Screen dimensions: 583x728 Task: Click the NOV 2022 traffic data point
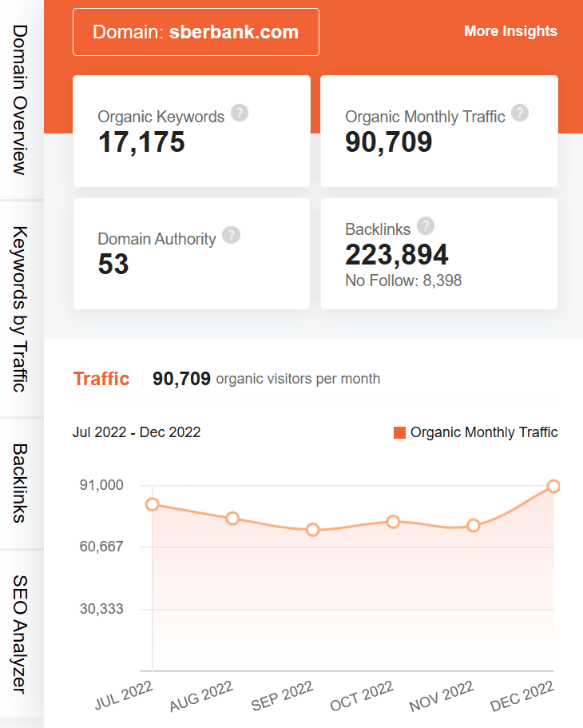tap(473, 526)
